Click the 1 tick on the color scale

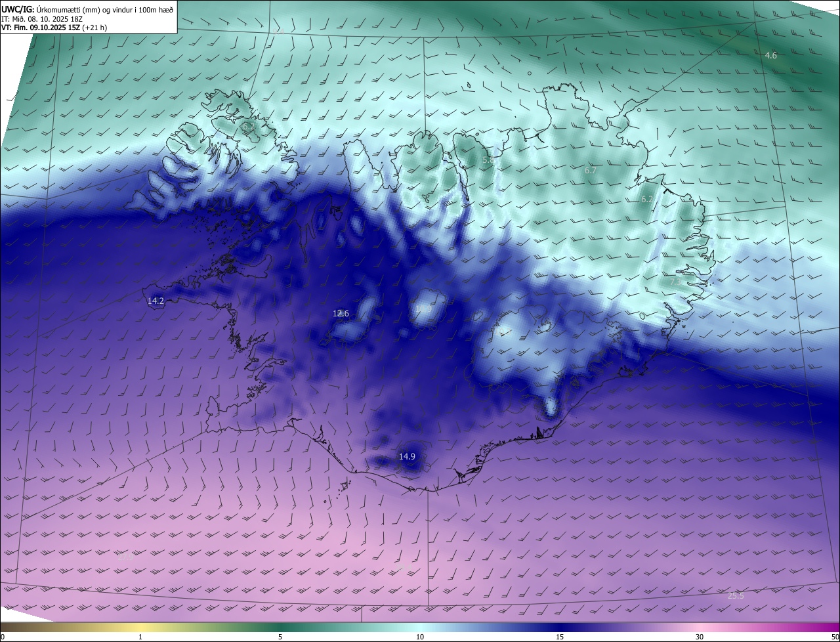pos(140,637)
